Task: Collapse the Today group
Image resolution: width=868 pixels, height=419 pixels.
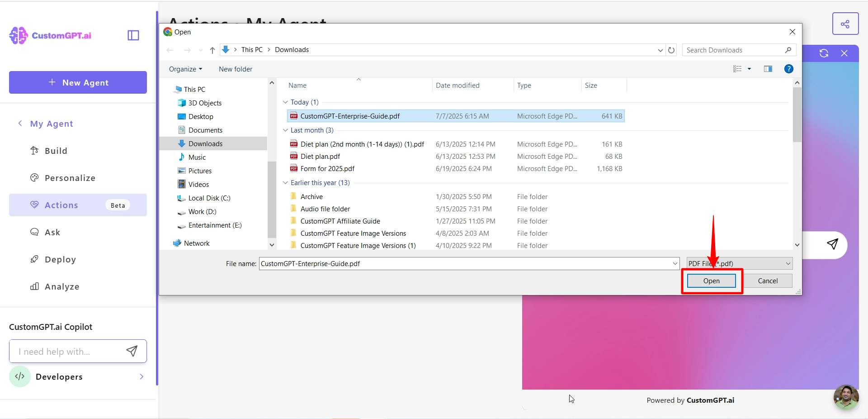Action: coord(285,102)
